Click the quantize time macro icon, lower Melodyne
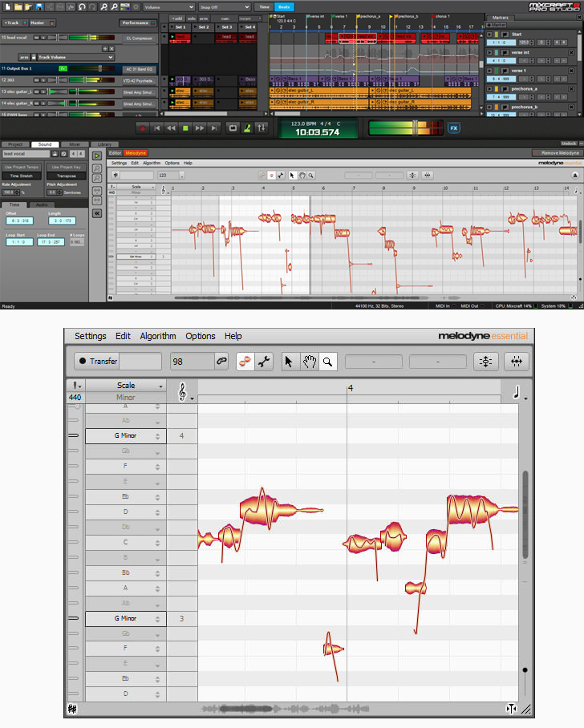This screenshot has width=584, height=728. point(516,362)
